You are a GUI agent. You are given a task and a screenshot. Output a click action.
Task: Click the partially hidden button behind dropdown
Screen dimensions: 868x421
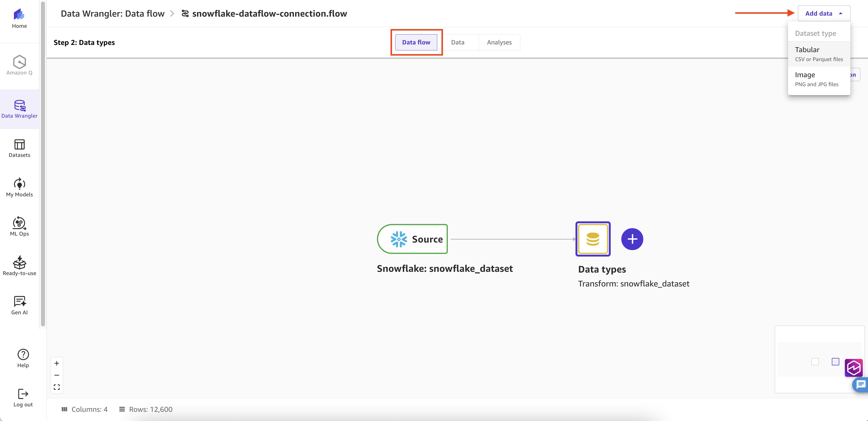(x=855, y=75)
